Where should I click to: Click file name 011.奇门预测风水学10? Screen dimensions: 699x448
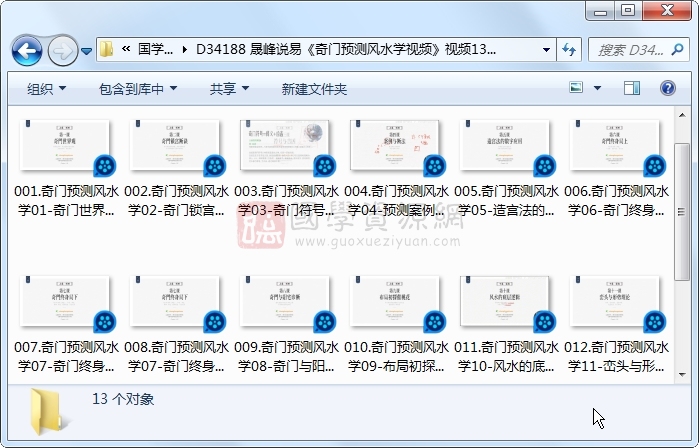(507, 357)
